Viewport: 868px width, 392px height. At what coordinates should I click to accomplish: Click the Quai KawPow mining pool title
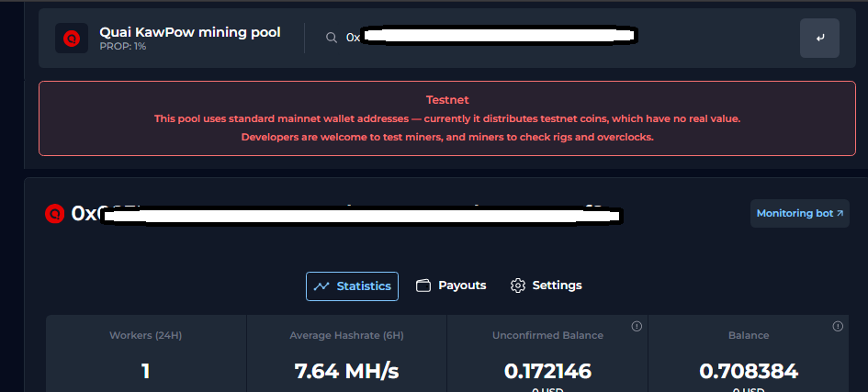coord(190,32)
